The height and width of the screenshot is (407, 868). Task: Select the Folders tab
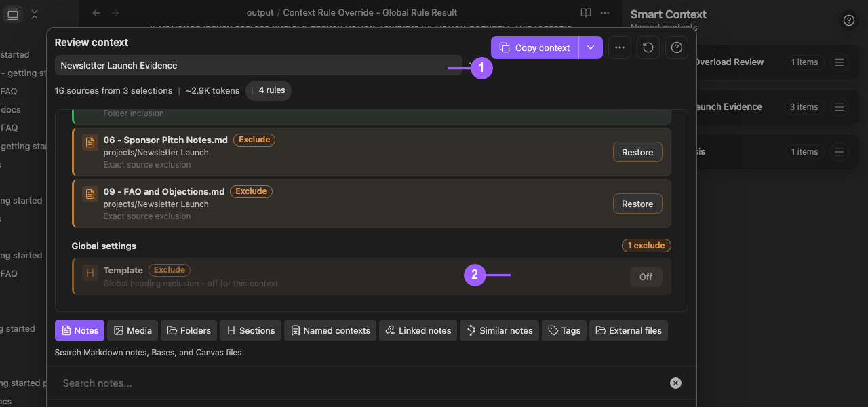coord(189,330)
